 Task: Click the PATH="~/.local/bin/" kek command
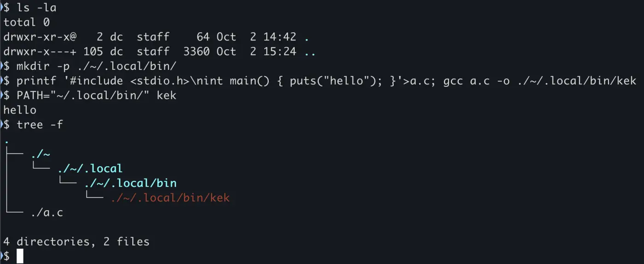pyautogui.click(x=97, y=95)
